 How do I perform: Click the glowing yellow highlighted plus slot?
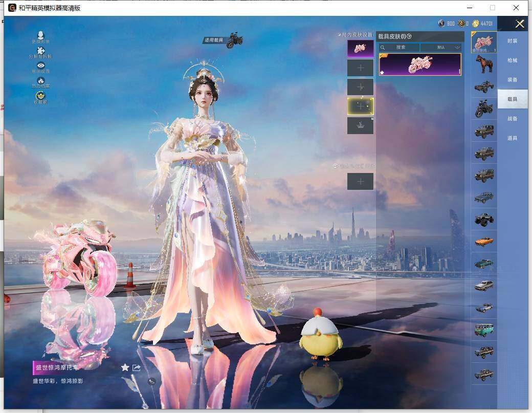(x=360, y=106)
